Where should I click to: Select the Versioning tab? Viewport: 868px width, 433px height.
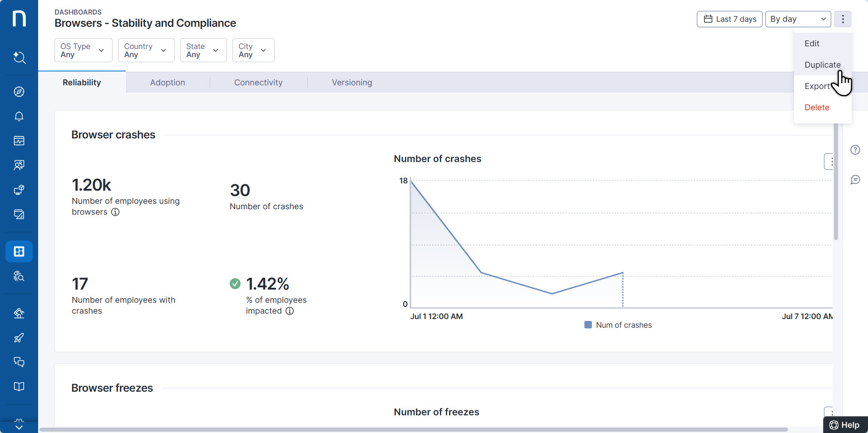[352, 82]
